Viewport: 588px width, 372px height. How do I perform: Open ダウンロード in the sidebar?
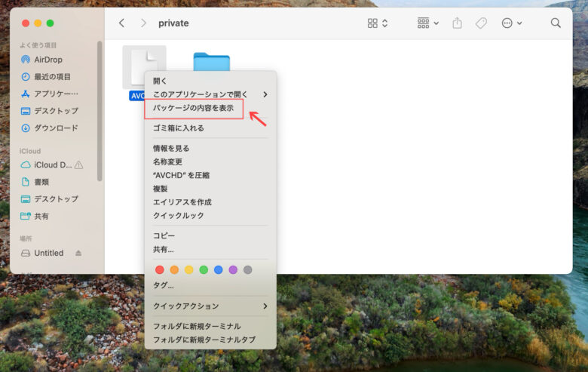click(x=56, y=128)
